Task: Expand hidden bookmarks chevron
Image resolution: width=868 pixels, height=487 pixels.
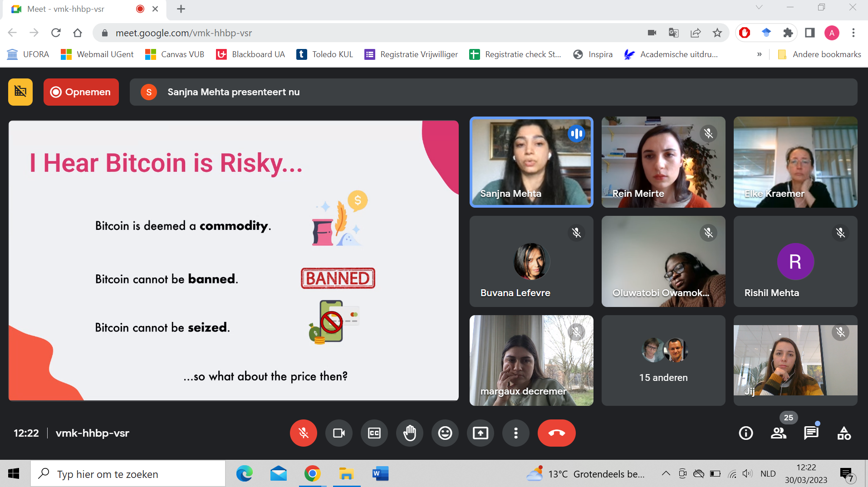Action: pos(759,54)
